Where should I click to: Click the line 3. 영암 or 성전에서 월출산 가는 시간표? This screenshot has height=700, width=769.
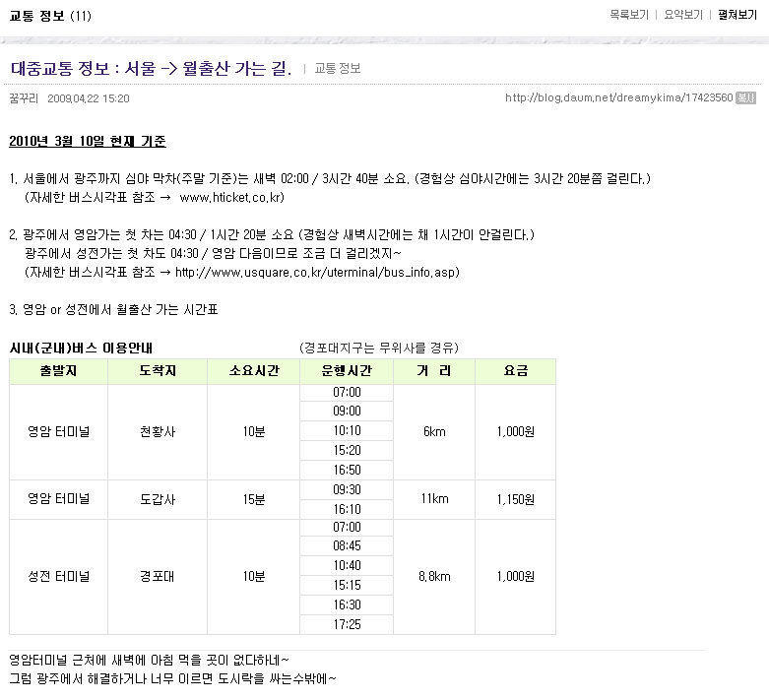click(113, 309)
